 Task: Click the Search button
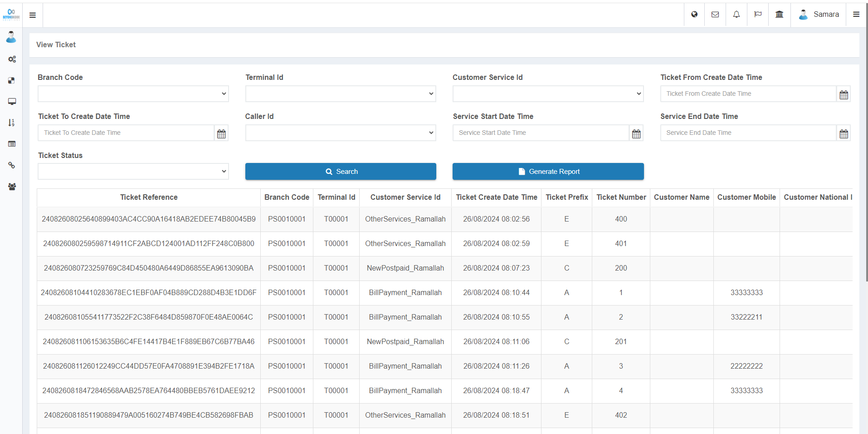click(x=341, y=172)
